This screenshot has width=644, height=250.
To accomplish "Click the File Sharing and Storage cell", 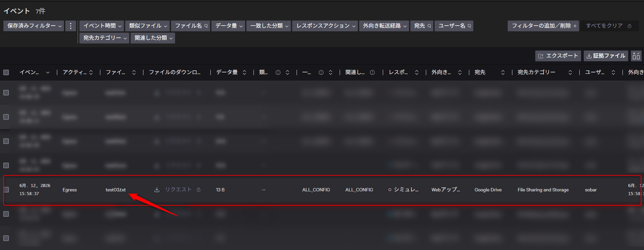I will [x=543, y=190].
